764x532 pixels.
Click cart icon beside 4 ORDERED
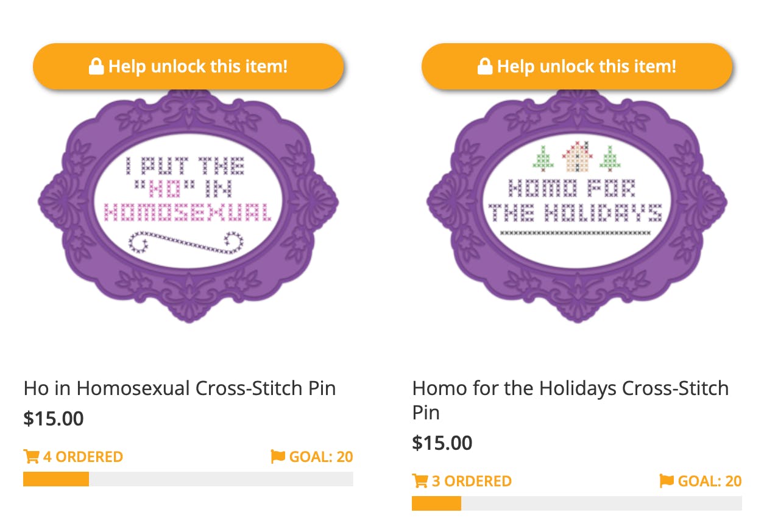[30, 457]
